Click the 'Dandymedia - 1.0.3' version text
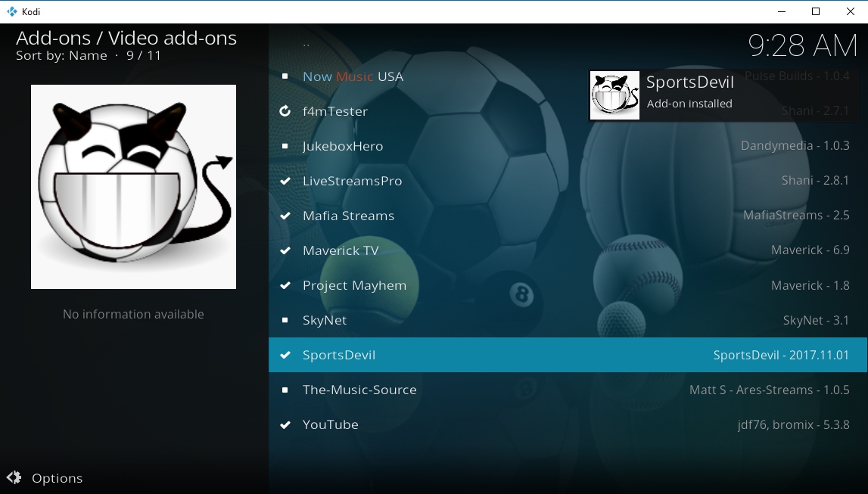The height and width of the screenshot is (494, 868). click(x=795, y=146)
